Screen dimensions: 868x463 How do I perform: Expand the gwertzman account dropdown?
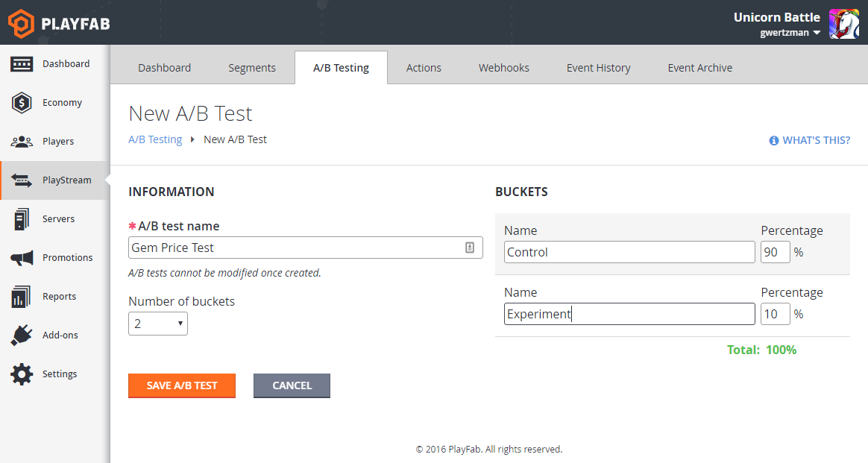[790, 33]
